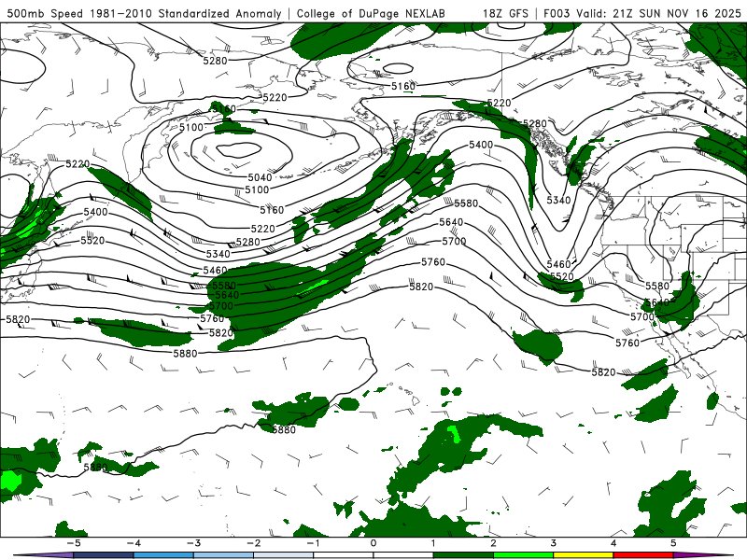Click the '5400' label on the west Pacific side
The height and width of the screenshot is (560, 747).
tap(95, 212)
